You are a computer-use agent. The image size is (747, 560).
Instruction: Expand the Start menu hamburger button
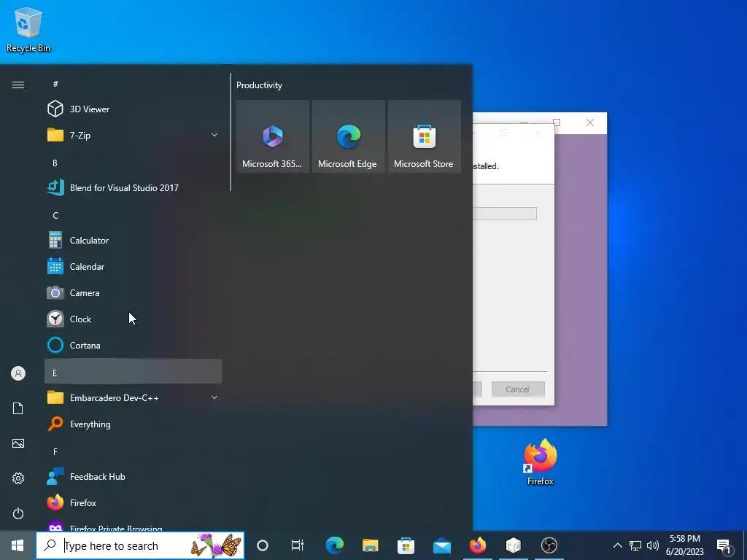[18, 85]
